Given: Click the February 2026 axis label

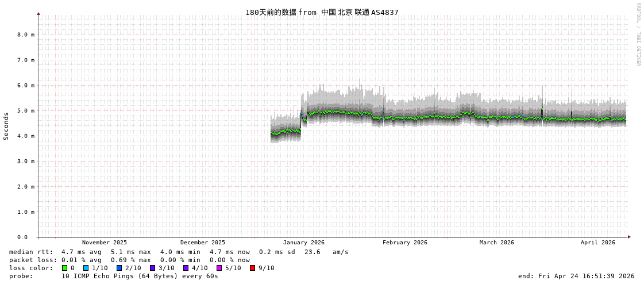Looking at the screenshot, I should tap(405, 243).
